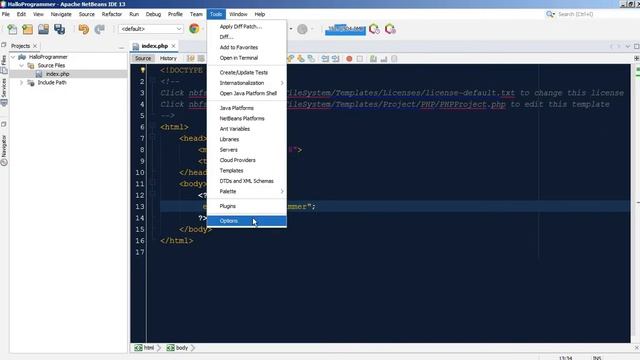The height and width of the screenshot is (360, 640).
Task: Expand the Palette submenu arrow
Action: coord(282,191)
